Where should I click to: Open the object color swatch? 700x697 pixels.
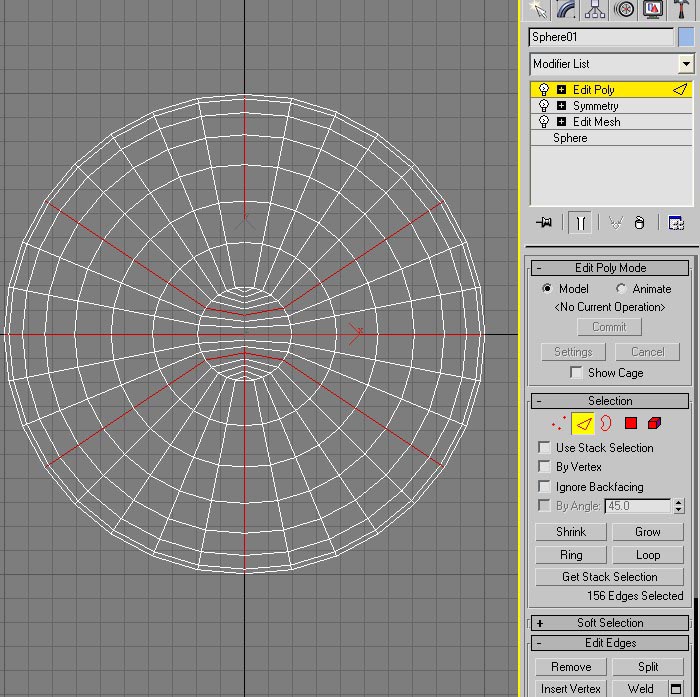click(686, 37)
